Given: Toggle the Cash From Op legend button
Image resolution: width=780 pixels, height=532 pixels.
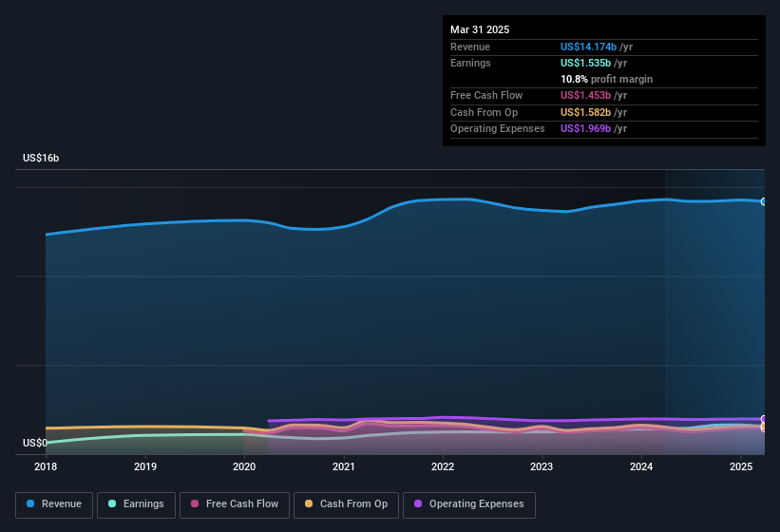Looking at the screenshot, I should click(346, 505).
